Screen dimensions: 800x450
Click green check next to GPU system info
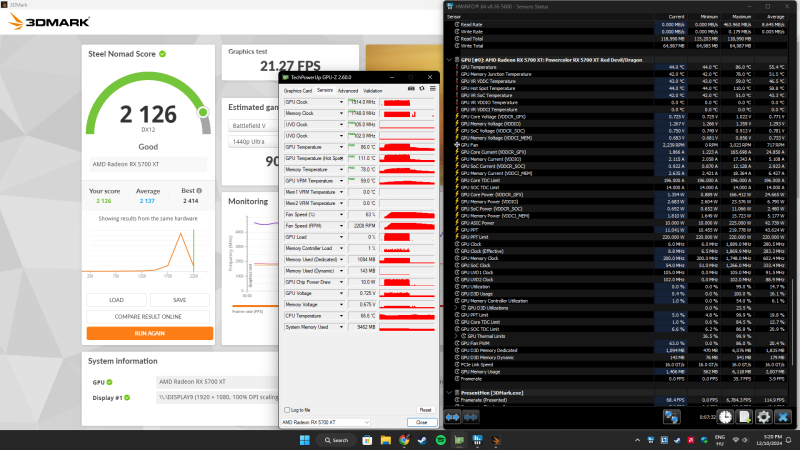coord(109,382)
